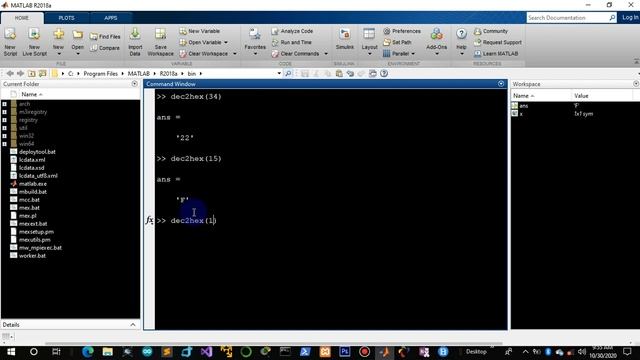Image resolution: width=640 pixels, height=360 pixels.
Task: Open Favorites menu
Action: pos(255,42)
